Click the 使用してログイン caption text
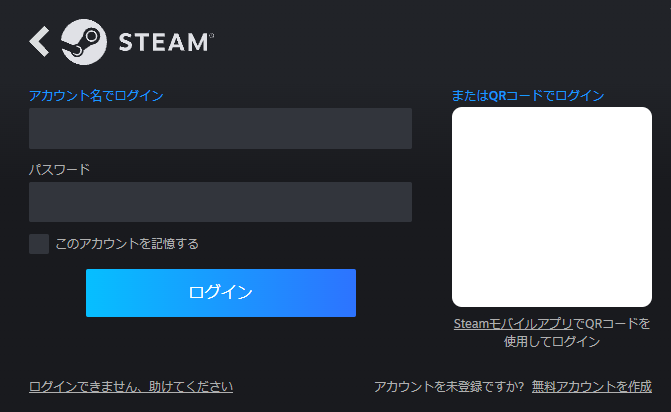The image size is (671, 412). tap(552, 341)
